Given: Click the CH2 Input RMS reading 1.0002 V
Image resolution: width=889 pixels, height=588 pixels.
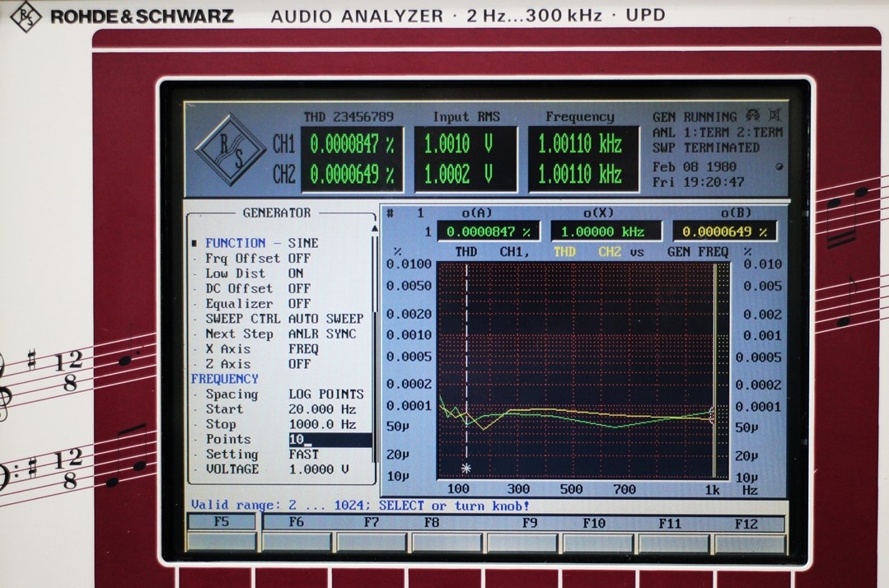Looking at the screenshot, I should coord(458,174).
